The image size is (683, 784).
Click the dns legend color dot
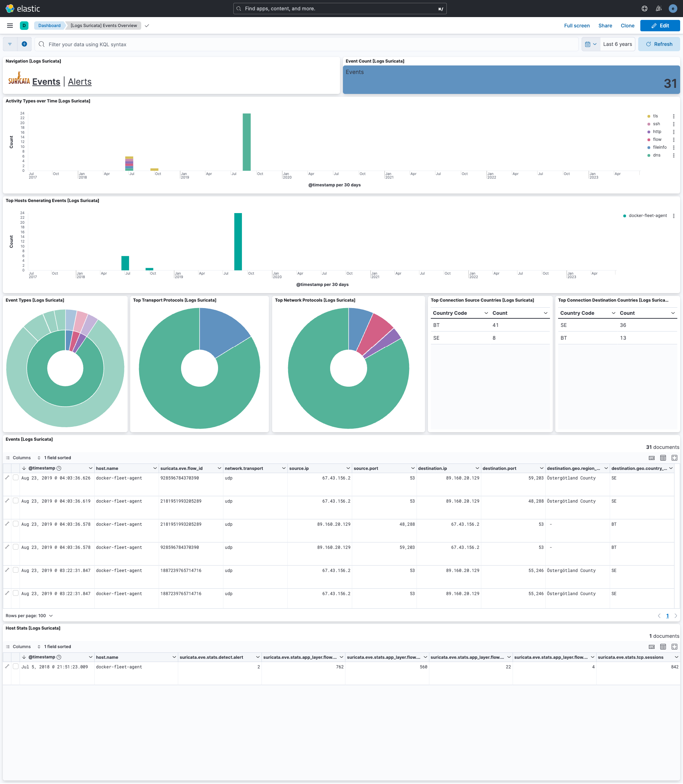pos(649,155)
